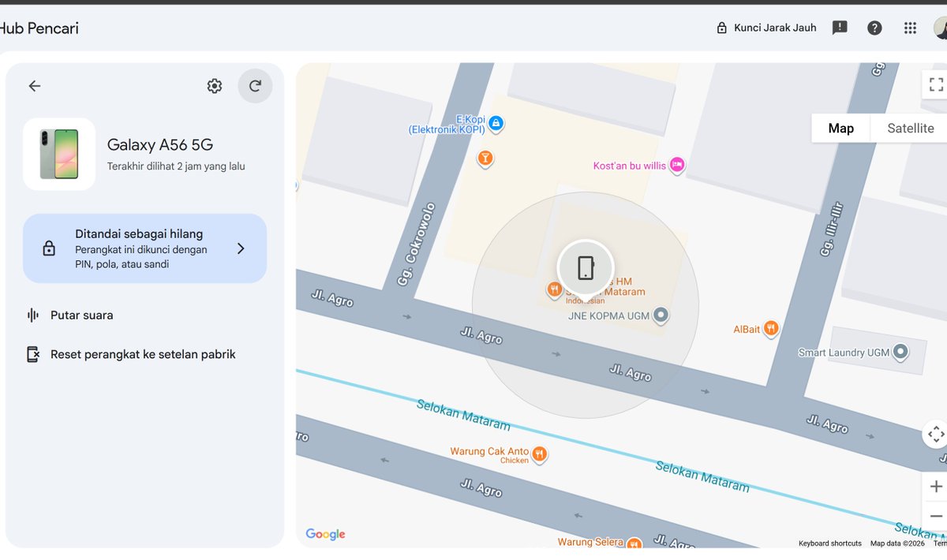Open the account profile avatar
The width and height of the screenshot is (947, 560).
click(940, 28)
